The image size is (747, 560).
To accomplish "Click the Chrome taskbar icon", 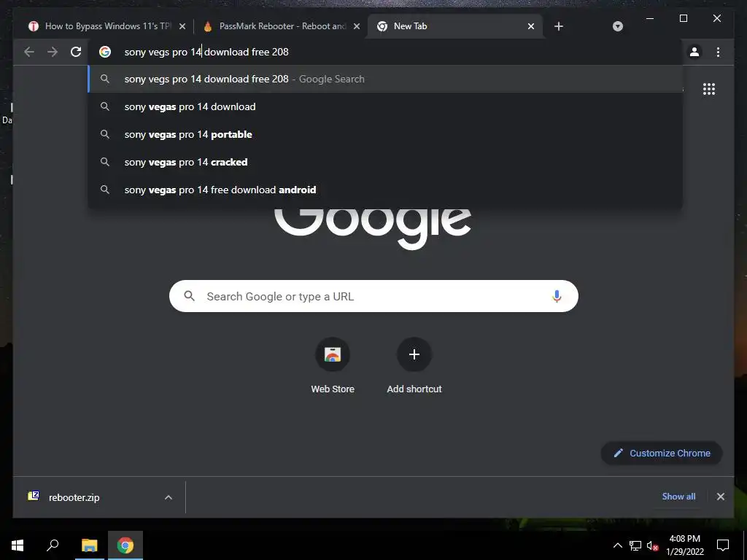I will [x=125, y=545].
